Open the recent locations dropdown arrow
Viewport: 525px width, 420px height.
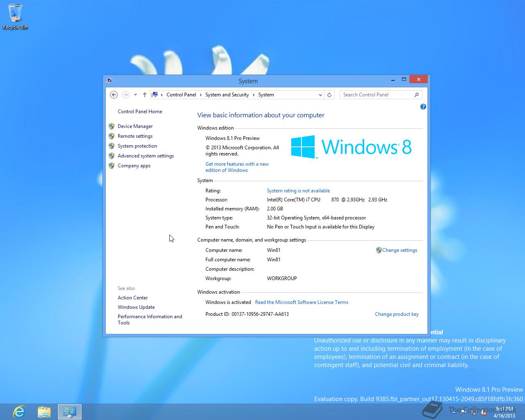tap(135, 95)
